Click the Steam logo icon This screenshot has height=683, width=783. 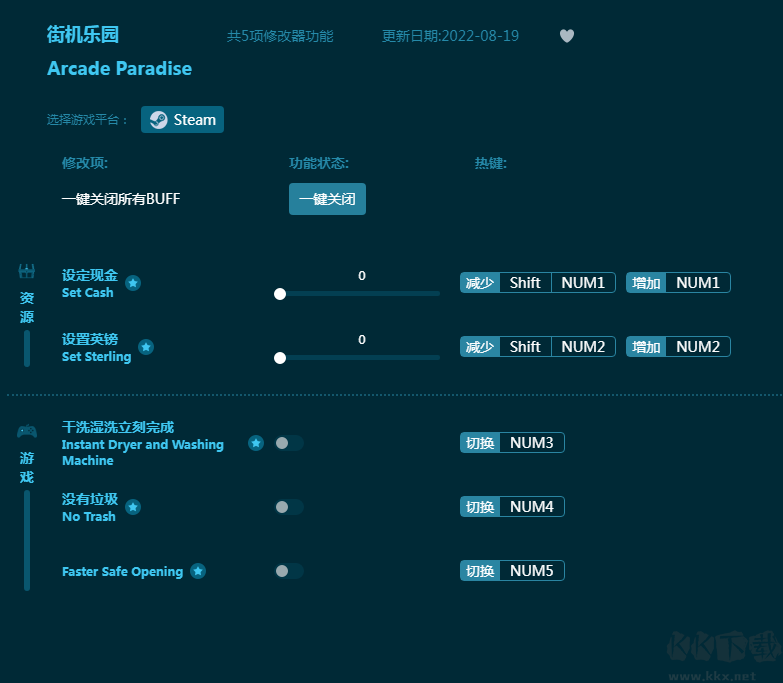[x=158, y=120]
